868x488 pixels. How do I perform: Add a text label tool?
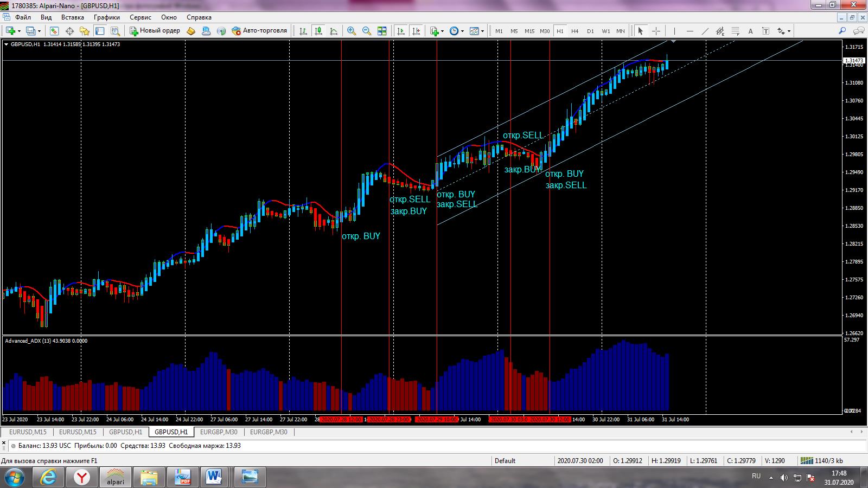tap(750, 31)
